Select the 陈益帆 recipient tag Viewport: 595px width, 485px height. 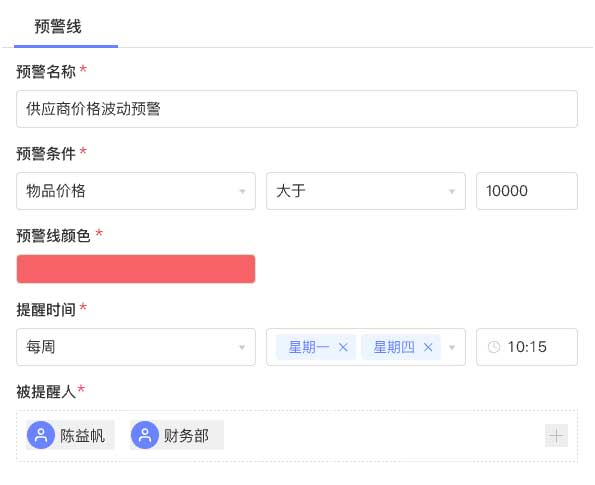coord(70,435)
